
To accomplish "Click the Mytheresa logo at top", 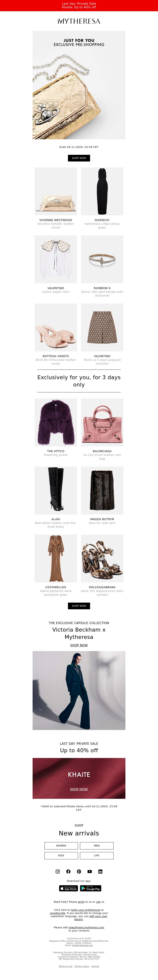I will pos(79,21).
